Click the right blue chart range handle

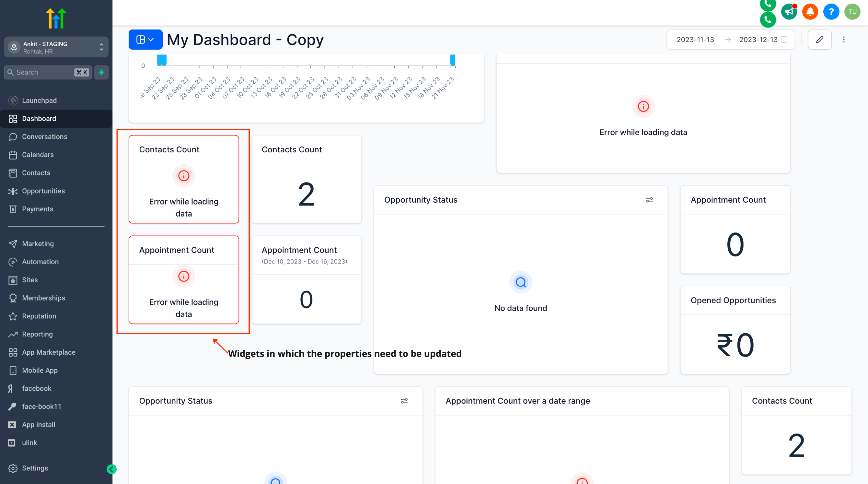coord(452,60)
